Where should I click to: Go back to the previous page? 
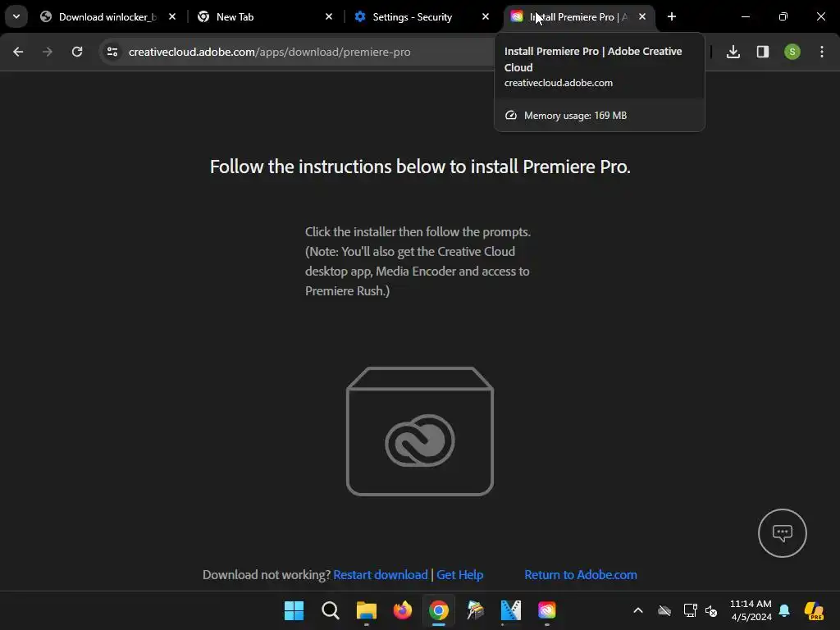click(18, 52)
